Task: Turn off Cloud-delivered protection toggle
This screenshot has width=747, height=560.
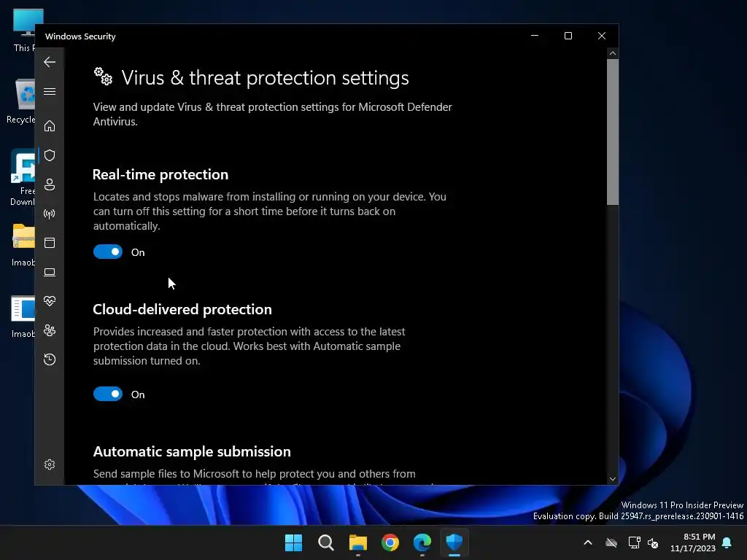Action: (x=108, y=394)
